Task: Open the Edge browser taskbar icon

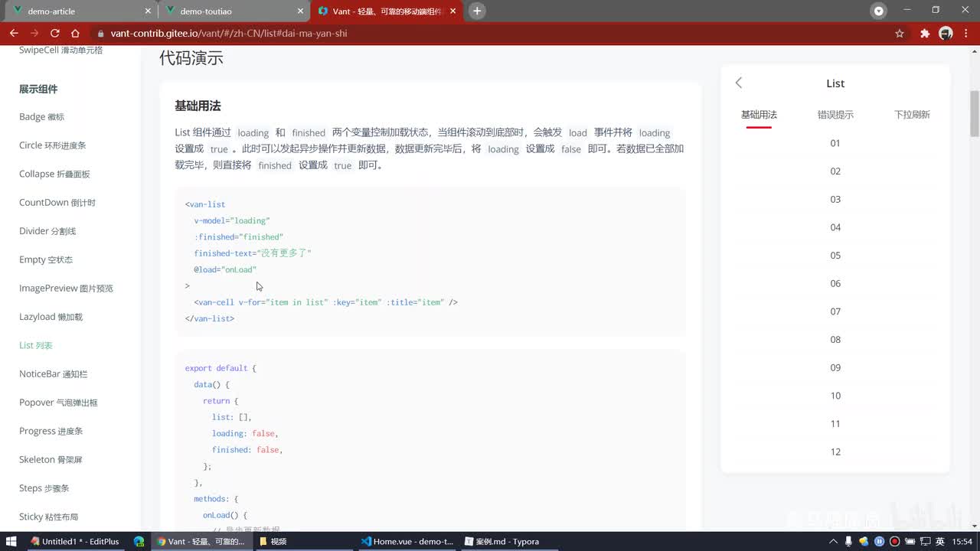Action: point(139,541)
